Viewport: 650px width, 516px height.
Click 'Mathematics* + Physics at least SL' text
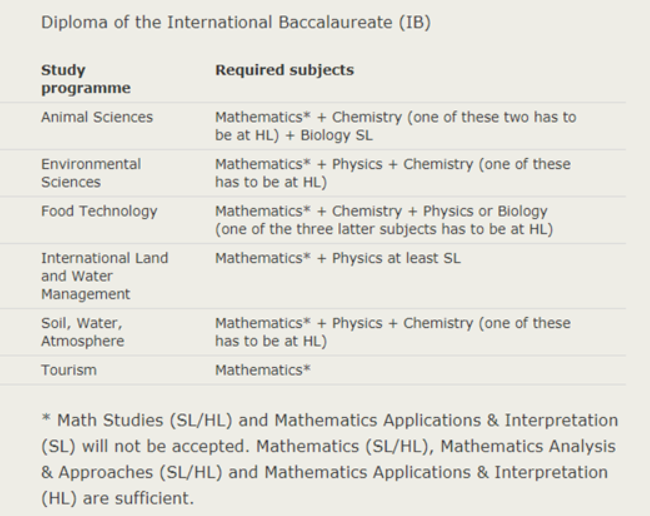click(337, 258)
